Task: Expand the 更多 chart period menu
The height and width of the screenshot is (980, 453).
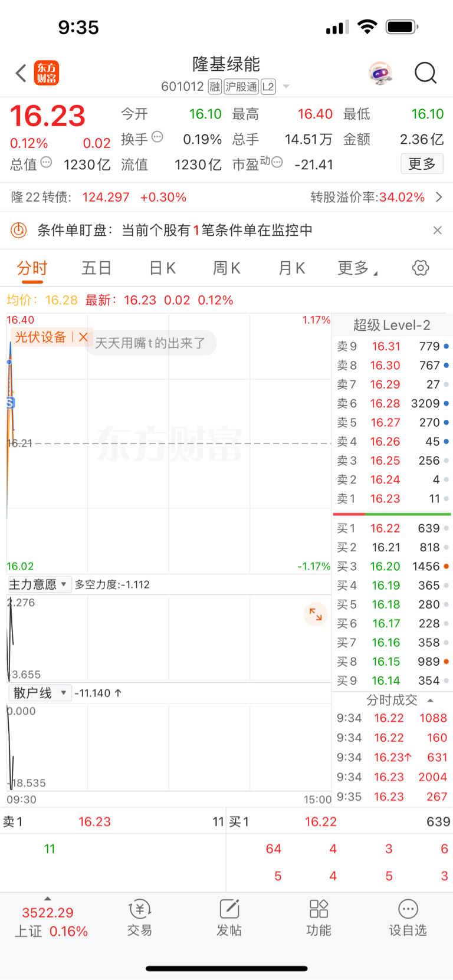Action: click(x=357, y=268)
